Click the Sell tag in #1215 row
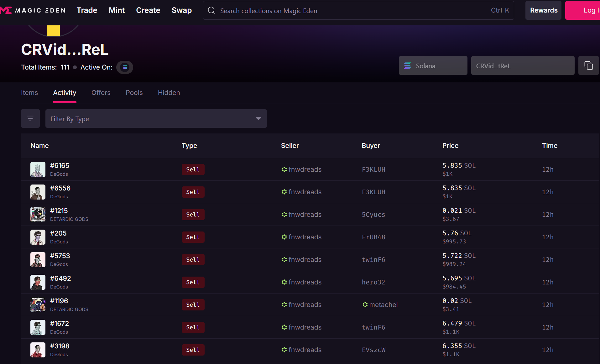600x364 pixels. (x=193, y=215)
